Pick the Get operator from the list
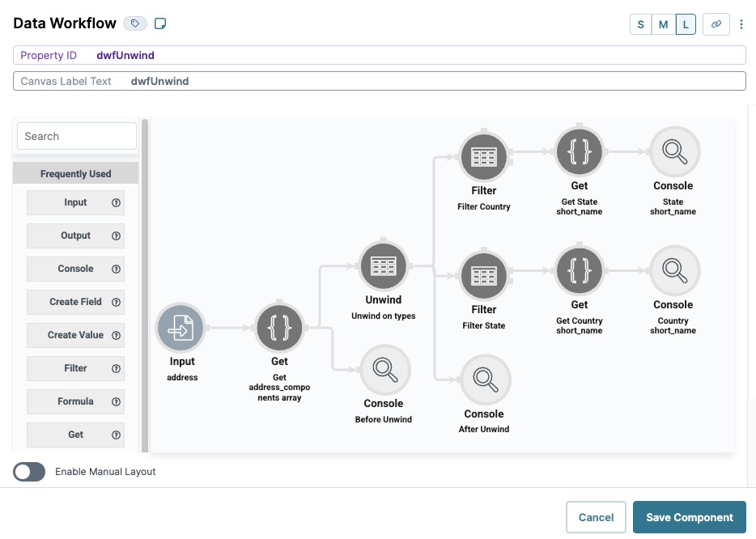756x539 pixels. pos(76,435)
